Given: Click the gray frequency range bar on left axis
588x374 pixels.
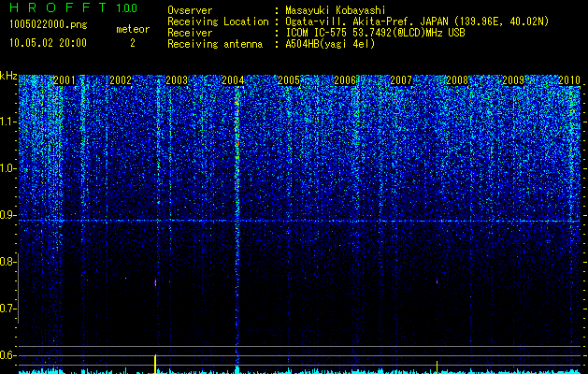Looking at the screenshot, I should pyautogui.click(x=18, y=288).
